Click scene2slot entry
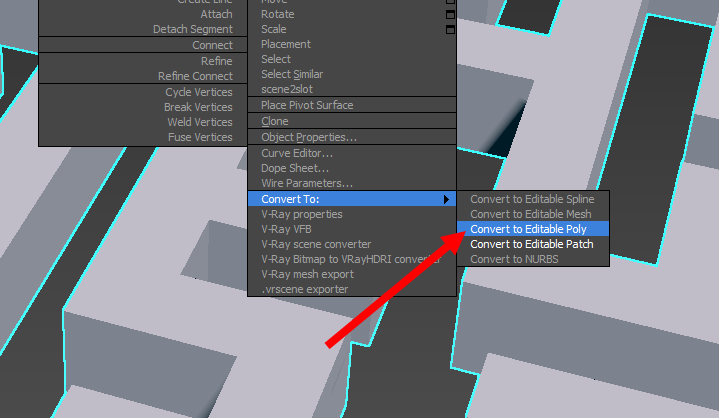 tap(352, 89)
